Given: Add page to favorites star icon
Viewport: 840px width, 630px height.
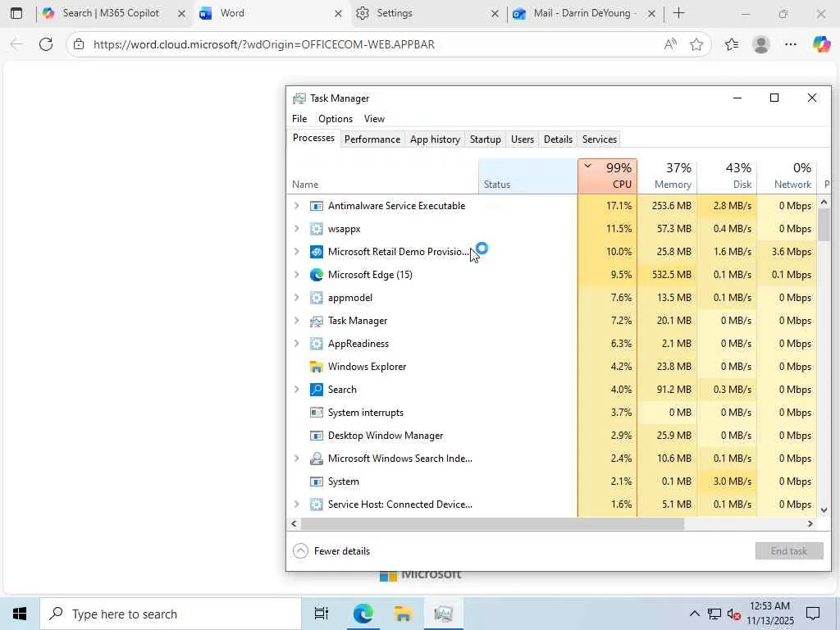Looking at the screenshot, I should [x=696, y=44].
